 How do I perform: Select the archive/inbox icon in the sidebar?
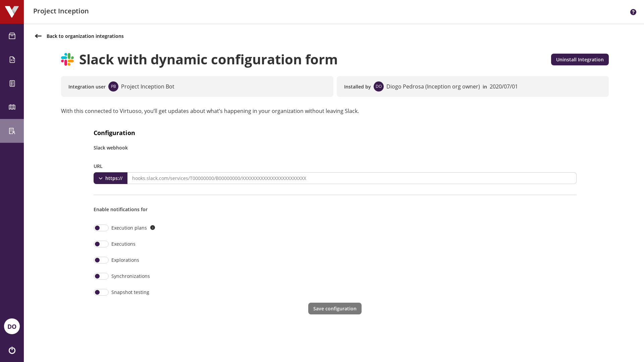pyautogui.click(x=12, y=36)
